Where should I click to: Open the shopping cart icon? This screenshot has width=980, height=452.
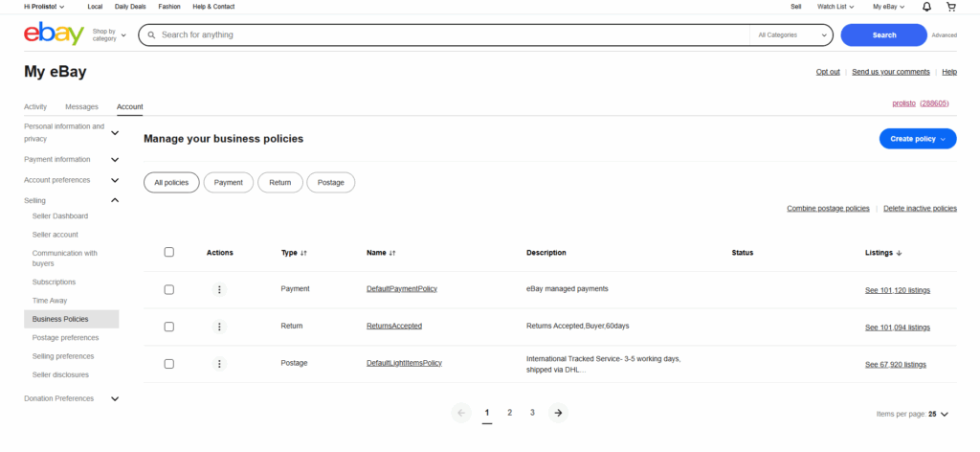tap(951, 7)
